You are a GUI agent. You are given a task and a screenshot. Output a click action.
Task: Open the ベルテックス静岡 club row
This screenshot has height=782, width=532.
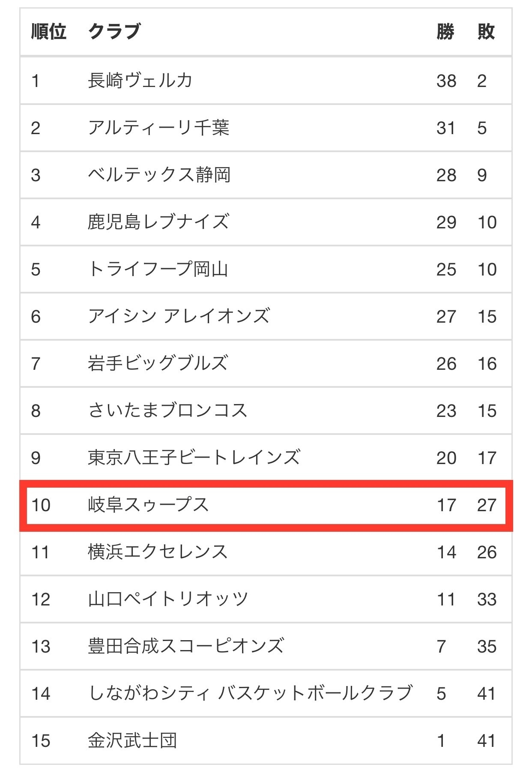pyautogui.click(x=266, y=175)
